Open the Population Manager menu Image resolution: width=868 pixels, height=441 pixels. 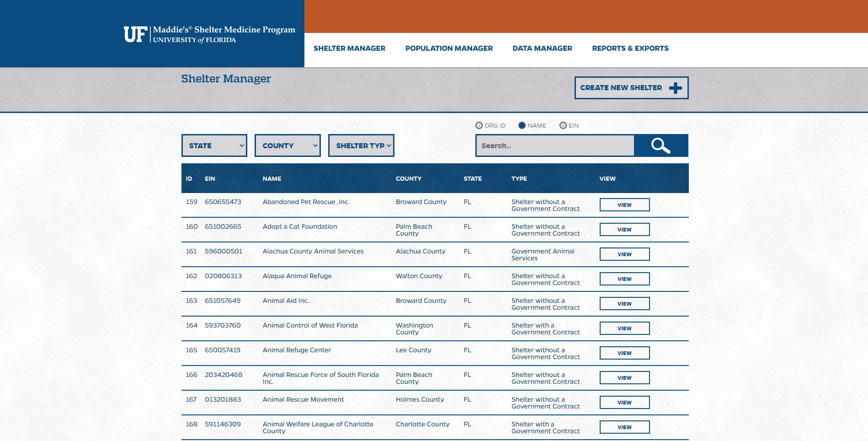[449, 48]
